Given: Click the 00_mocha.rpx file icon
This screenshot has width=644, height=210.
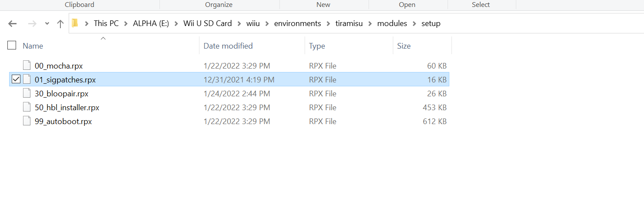Looking at the screenshot, I should (x=27, y=66).
